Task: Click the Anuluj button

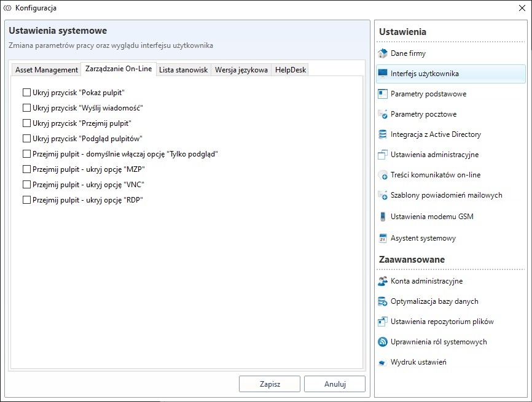Action: click(x=335, y=384)
